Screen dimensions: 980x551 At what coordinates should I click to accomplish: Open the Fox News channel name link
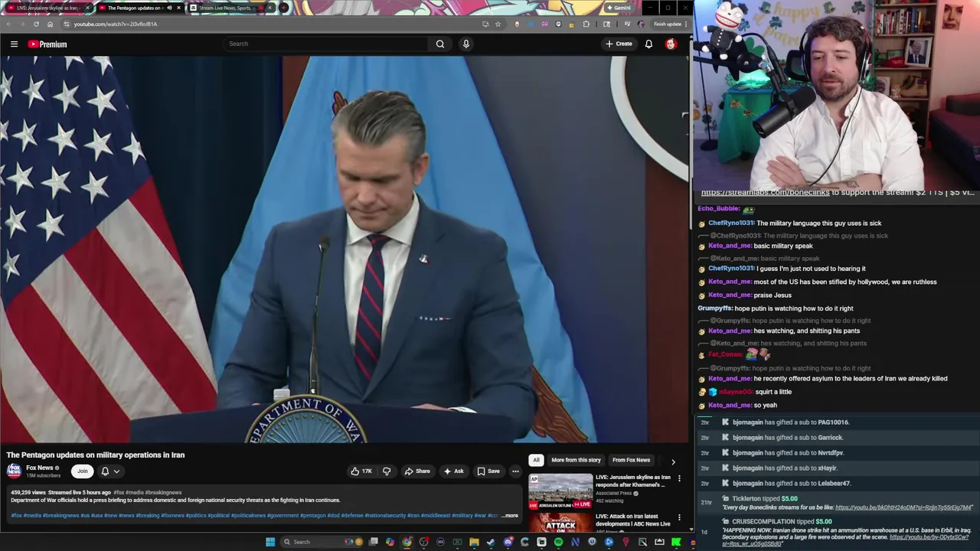[x=40, y=468]
